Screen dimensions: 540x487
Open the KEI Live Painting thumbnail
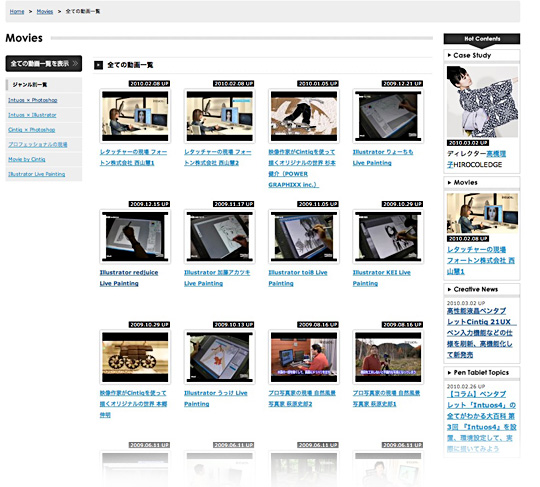388,237
